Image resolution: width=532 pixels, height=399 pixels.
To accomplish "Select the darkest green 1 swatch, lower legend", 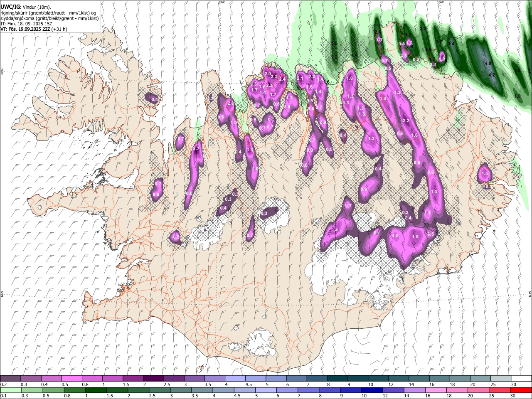I will click(96, 390).
